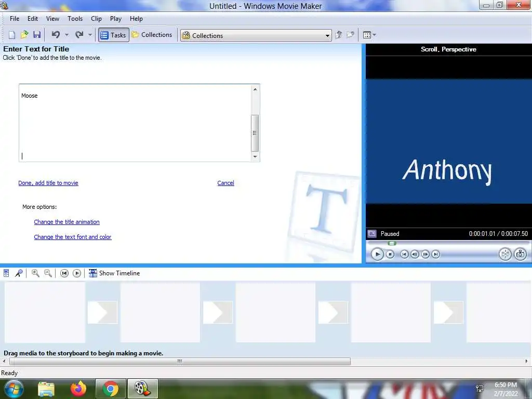532x399 pixels.
Task: Switch the preview monitor to full screen
Action: coord(372,234)
